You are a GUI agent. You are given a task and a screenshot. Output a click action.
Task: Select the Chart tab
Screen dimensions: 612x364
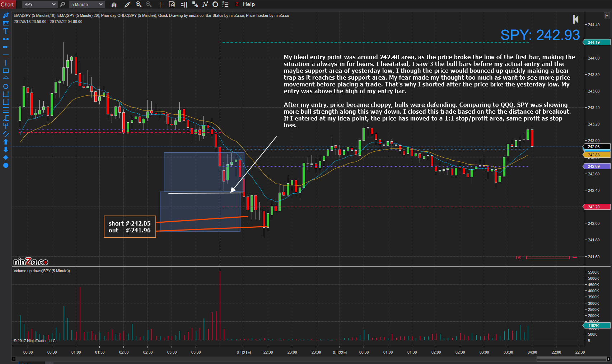click(7, 4)
